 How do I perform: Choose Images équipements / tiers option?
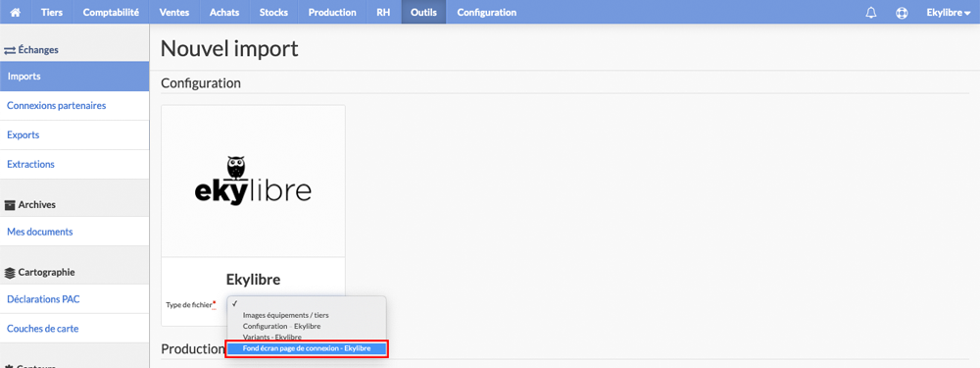285,315
